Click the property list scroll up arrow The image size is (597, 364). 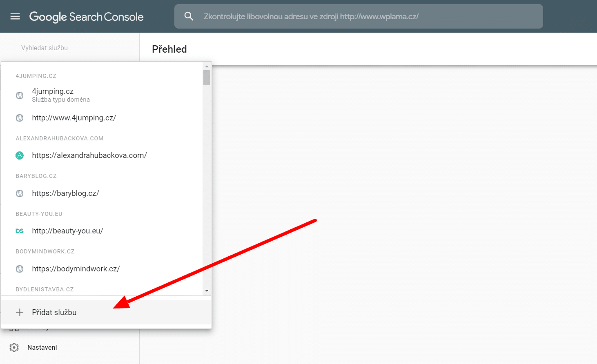pyautogui.click(x=207, y=66)
